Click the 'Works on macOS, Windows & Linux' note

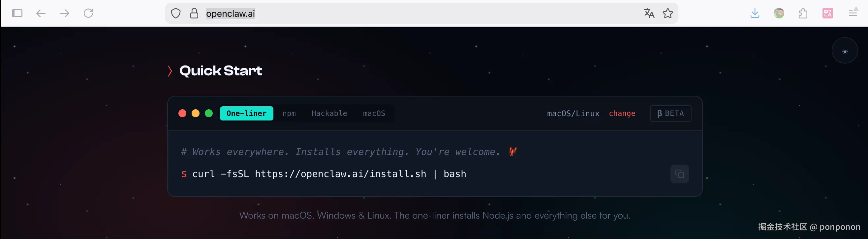(x=435, y=215)
